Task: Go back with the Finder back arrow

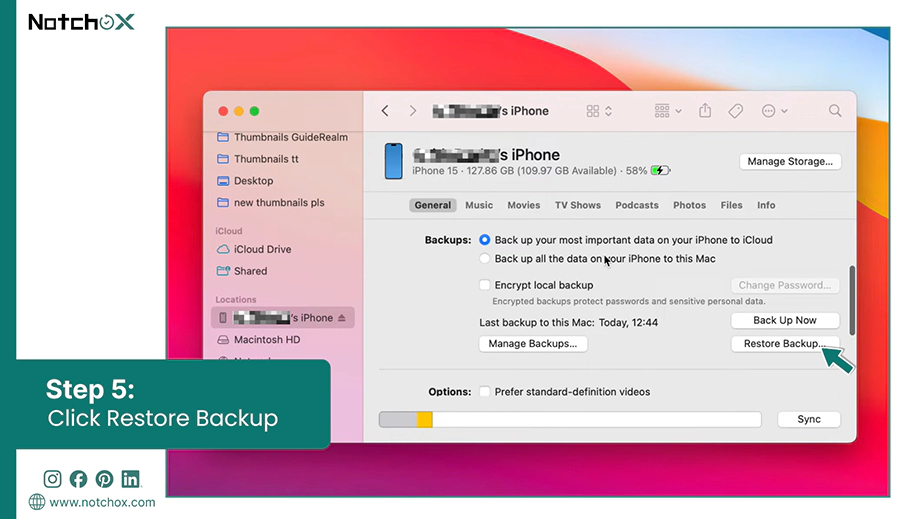Action: pos(385,111)
